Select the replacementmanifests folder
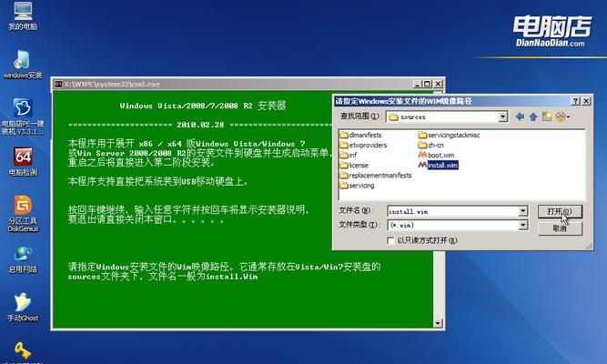607x364 pixels. pos(376,175)
